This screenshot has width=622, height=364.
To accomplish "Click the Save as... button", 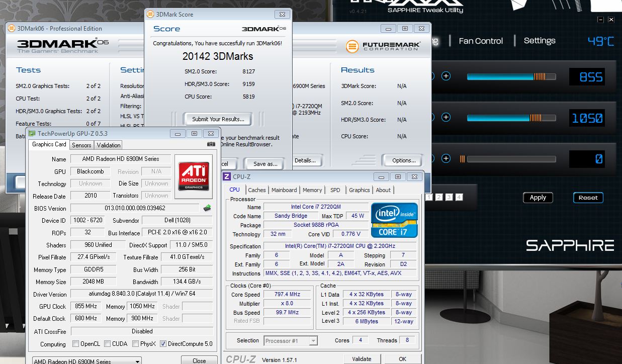I will [265, 163].
